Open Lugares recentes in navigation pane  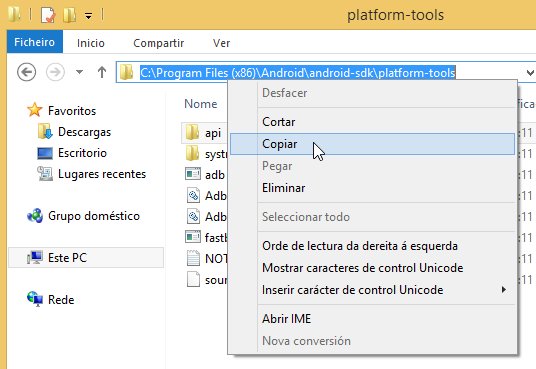point(102,174)
